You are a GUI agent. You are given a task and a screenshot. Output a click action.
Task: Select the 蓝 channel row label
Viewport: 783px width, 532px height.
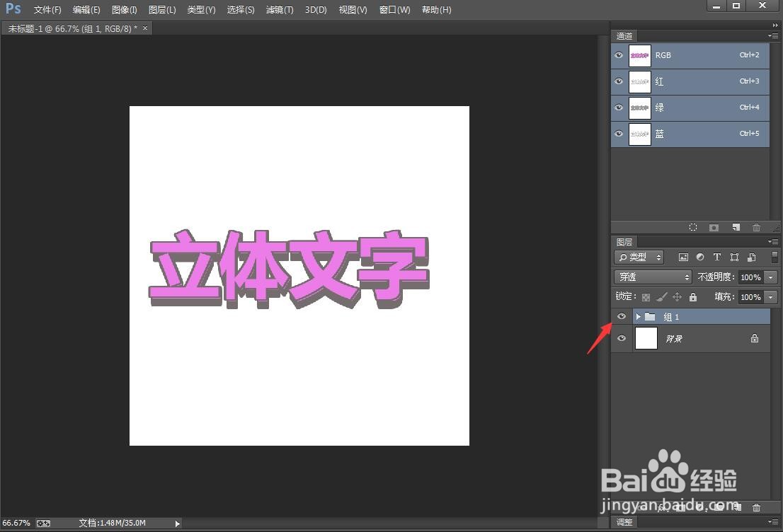pyautogui.click(x=659, y=134)
